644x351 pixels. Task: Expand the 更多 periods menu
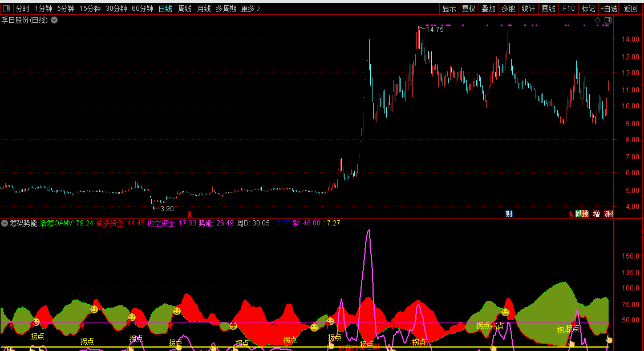pyautogui.click(x=250, y=9)
